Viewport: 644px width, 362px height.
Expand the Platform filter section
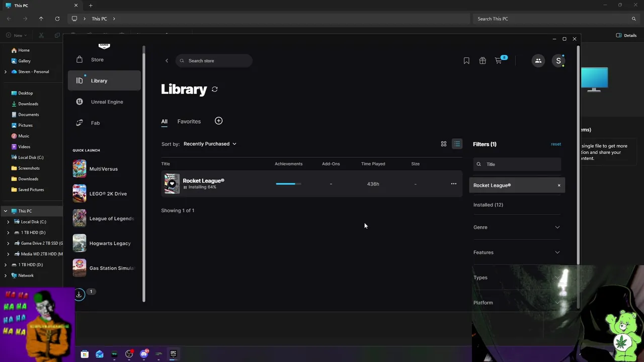point(517,303)
